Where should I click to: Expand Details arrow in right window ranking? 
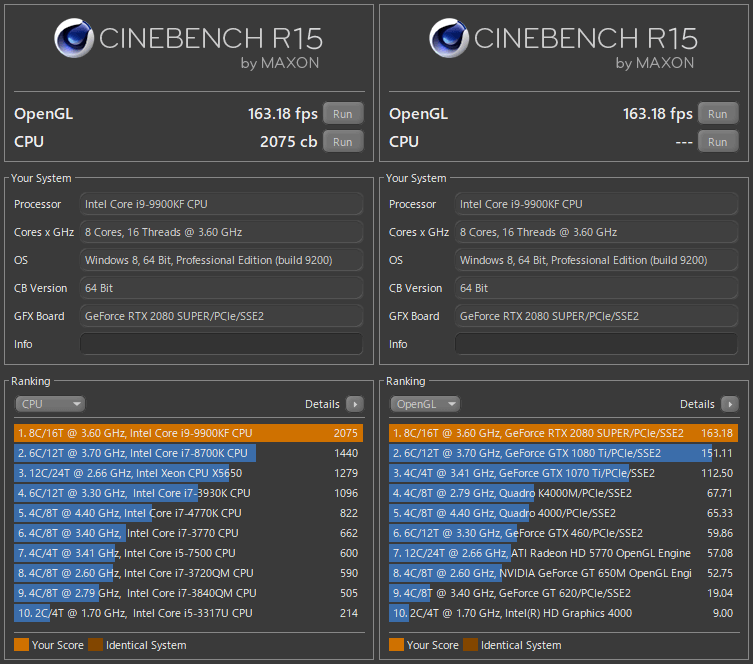pos(730,404)
